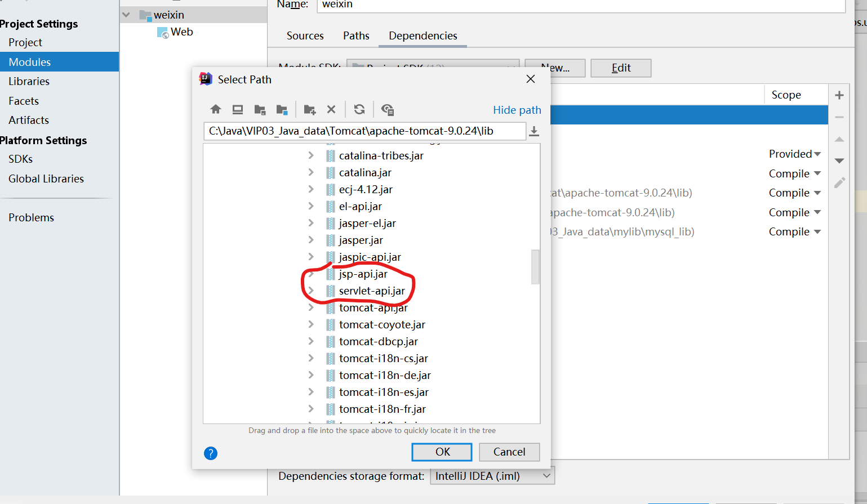Close the Select Path dialog
867x504 pixels.
click(x=531, y=79)
